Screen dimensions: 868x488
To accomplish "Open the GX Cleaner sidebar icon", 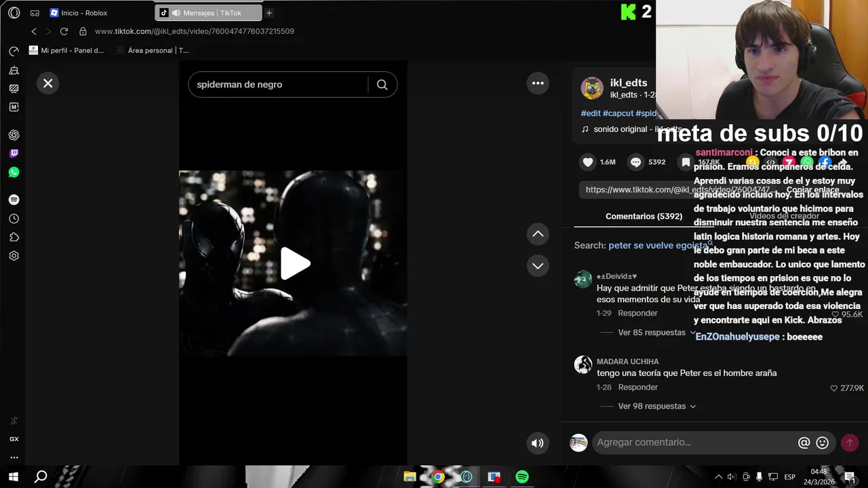I will 14,70.
